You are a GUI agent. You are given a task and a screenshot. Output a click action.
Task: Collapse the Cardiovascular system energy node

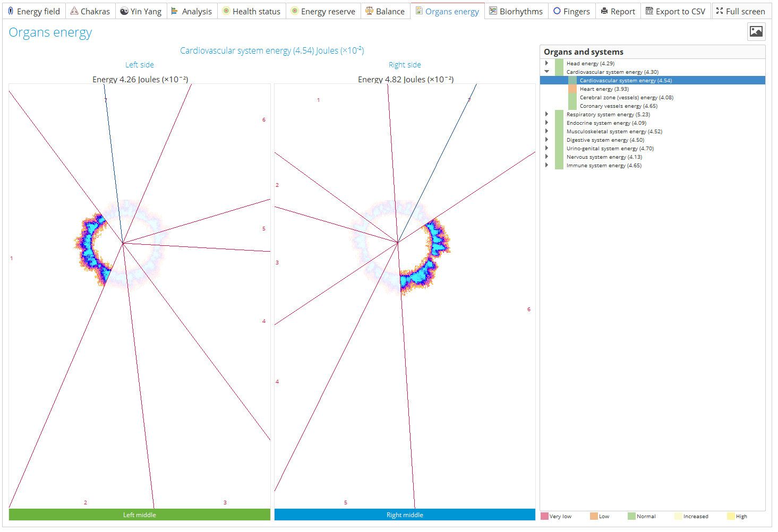click(x=547, y=72)
